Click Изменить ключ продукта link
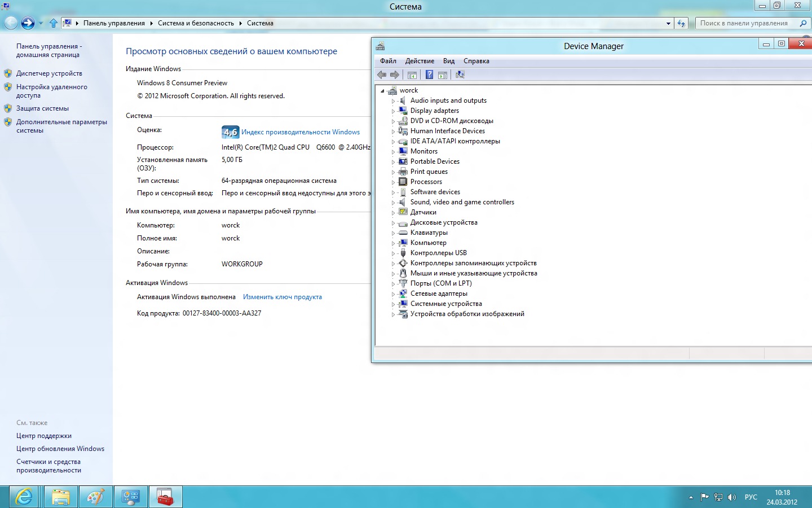Image resolution: width=812 pixels, height=508 pixels. coord(283,297)
